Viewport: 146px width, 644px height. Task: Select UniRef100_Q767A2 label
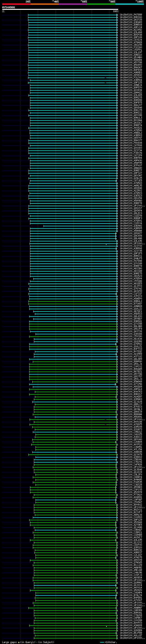tap(131, 289)
